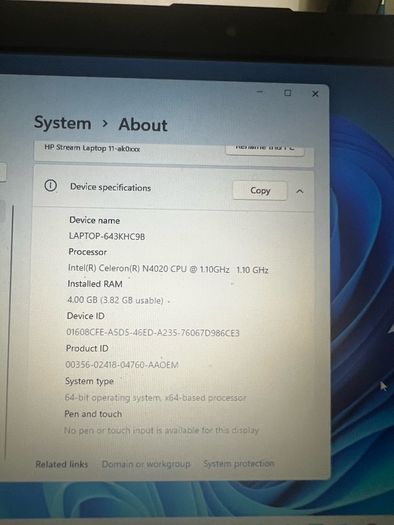Select the No pen or touch input text
Image resolution: width=394 pixels, height=525 pixels.
click(x=162, y=430)
